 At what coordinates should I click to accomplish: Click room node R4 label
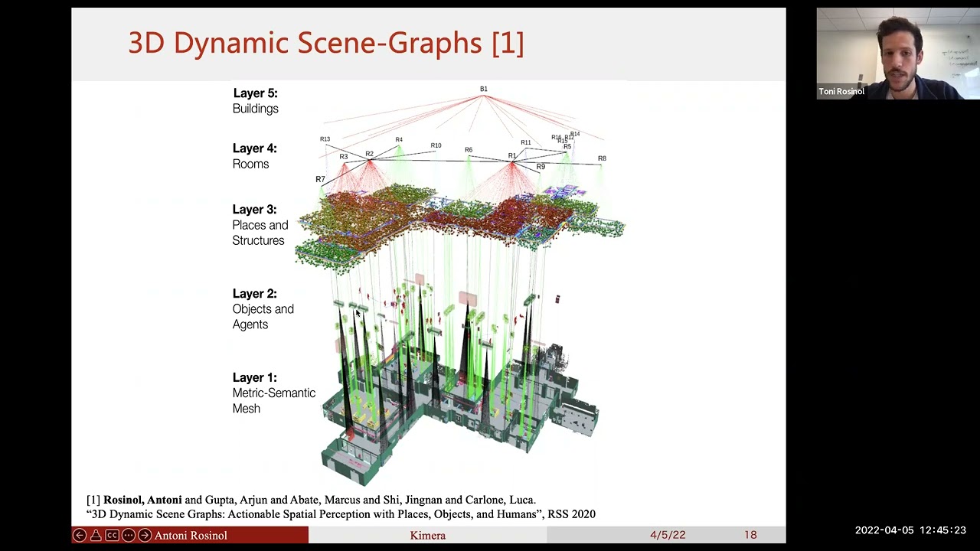pos(399,140)
